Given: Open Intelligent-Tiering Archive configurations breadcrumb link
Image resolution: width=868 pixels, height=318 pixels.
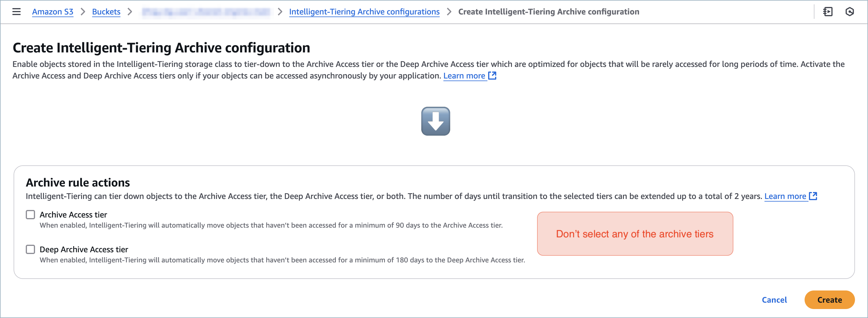Looking at the screenshot, I should coord(364,12).
